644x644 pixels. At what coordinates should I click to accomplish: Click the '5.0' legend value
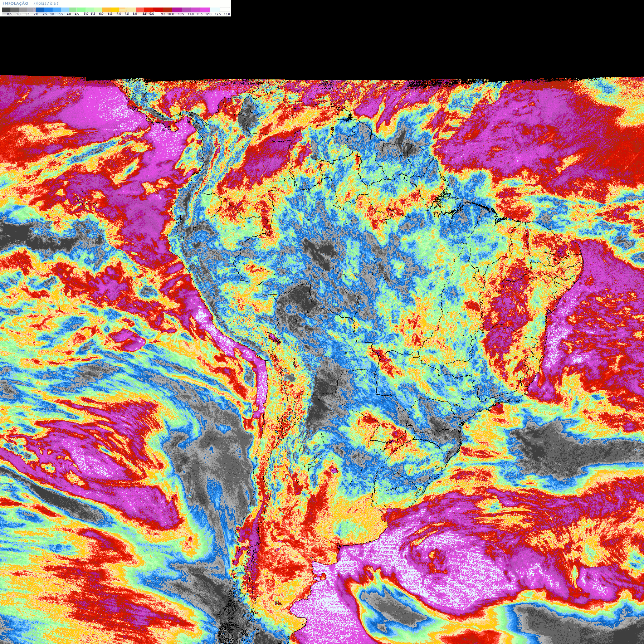86,14
